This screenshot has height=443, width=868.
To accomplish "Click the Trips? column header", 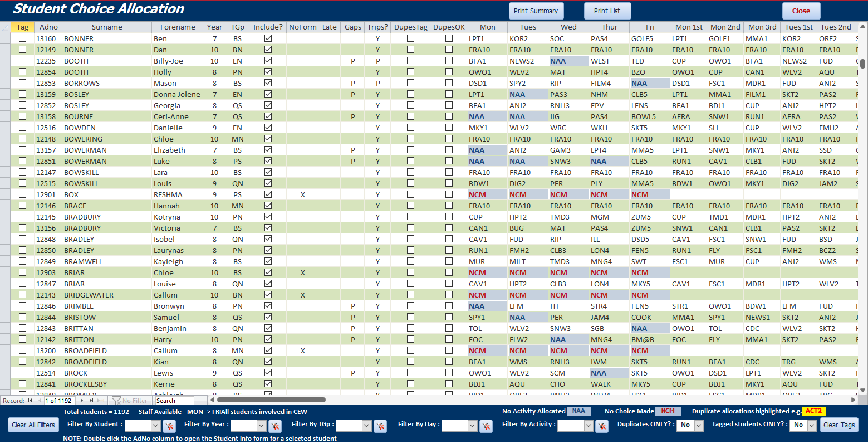I will 377,27.
